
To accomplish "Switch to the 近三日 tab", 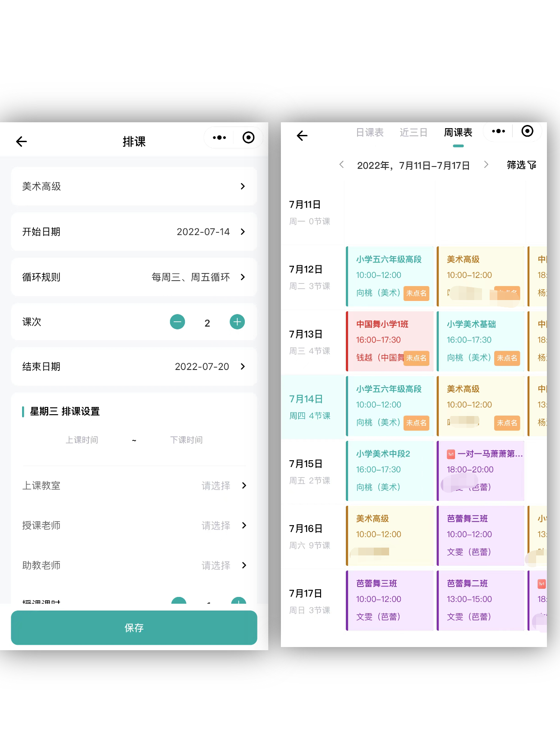I will click(413, 133).
